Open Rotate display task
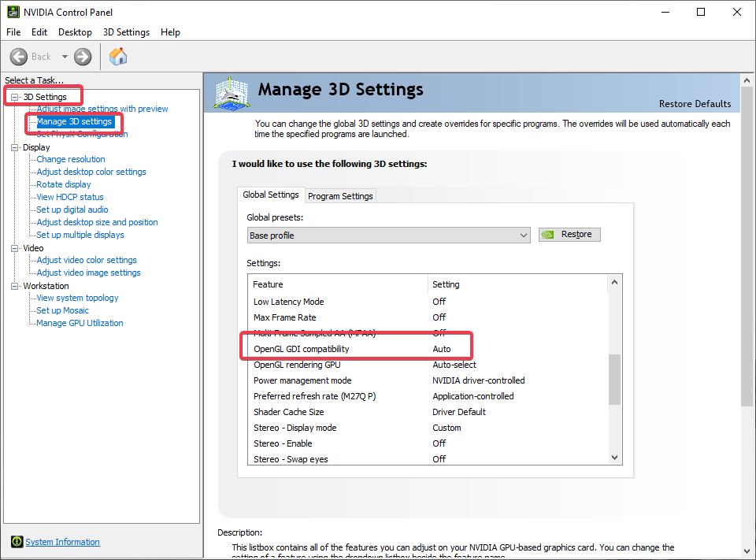This screenshot has width=756, height=560. pyautogui.click(x=64, y=184)
